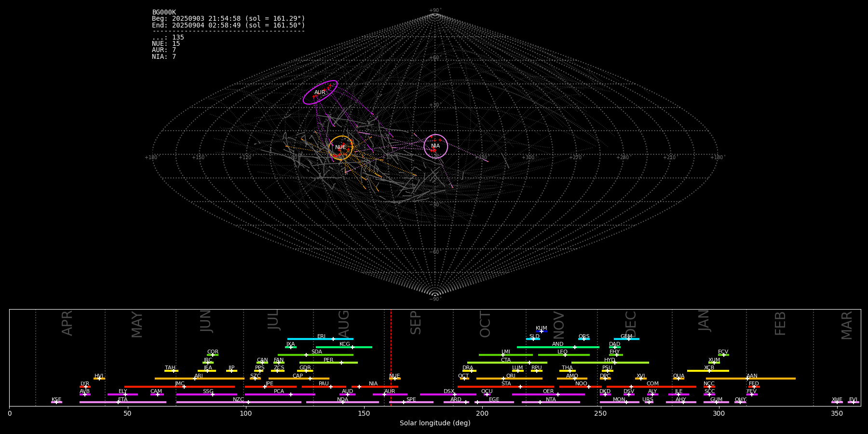This screenshot has height=434, width=868.
Task: Click the End timestamp line in header
Action: point(229,25)
